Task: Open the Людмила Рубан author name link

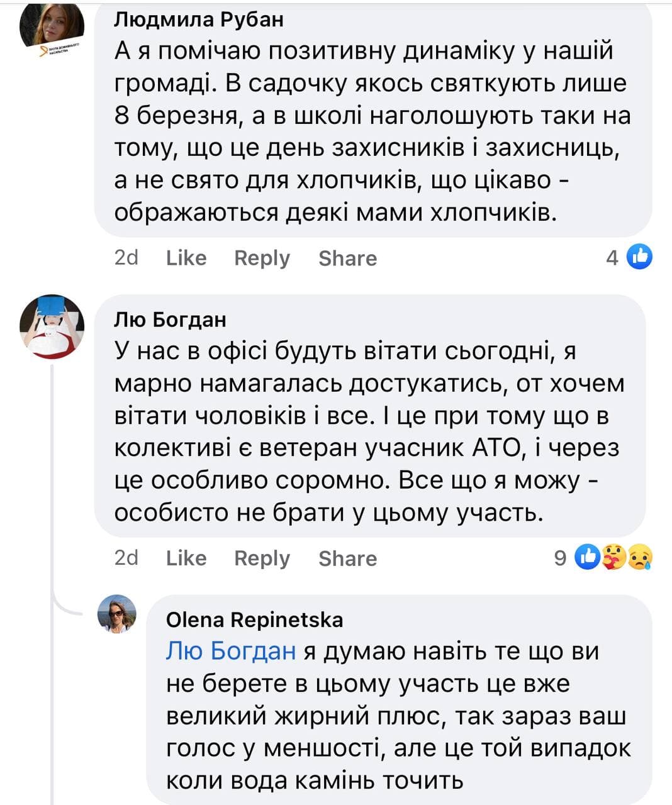Action: (x=199, y=19)
